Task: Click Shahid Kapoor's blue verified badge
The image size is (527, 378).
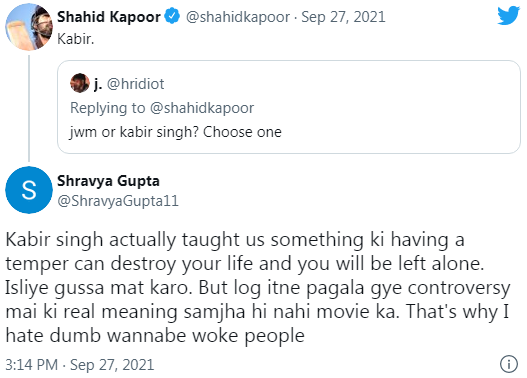Action: 172,16
